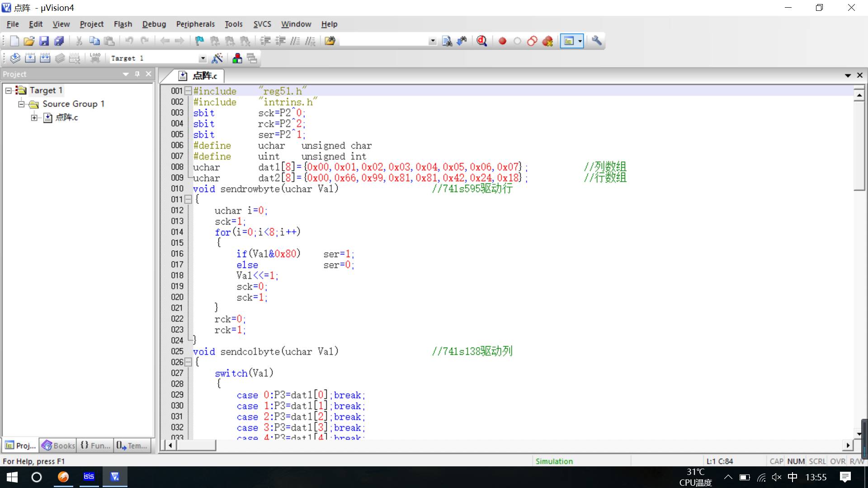Switch to the Functions tab

point(95,446)
